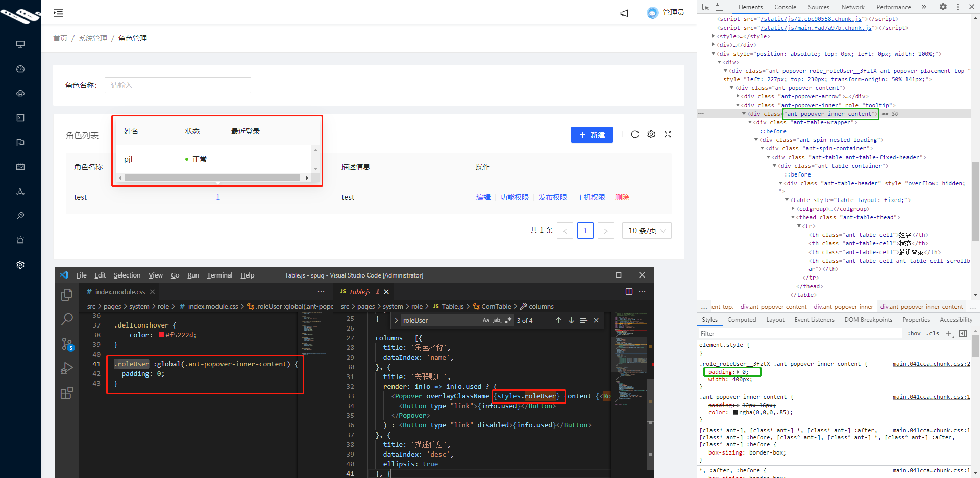The height and width of the screenshot is (478, 980).
Task: Open the flag icon in the left sidebar
Action: tap(20, 142)
